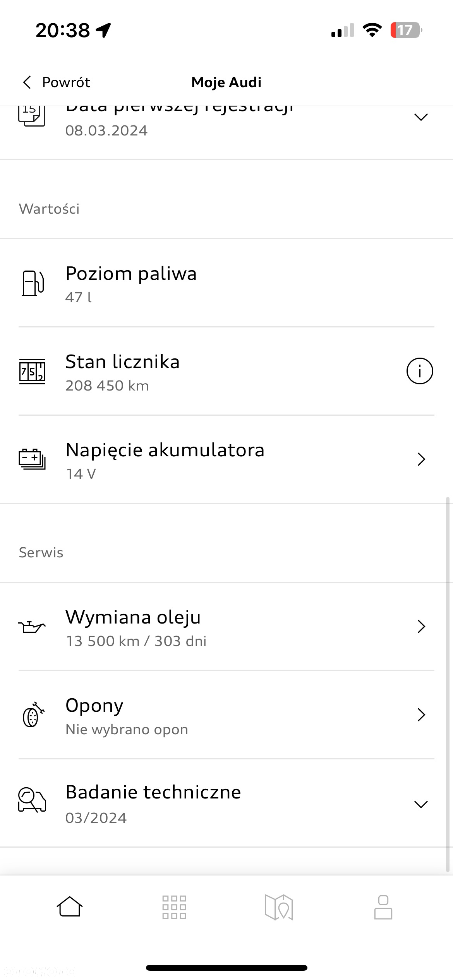This screenshot has height=980, width=453.
Task: Open the map location tab
Action: 279,907
